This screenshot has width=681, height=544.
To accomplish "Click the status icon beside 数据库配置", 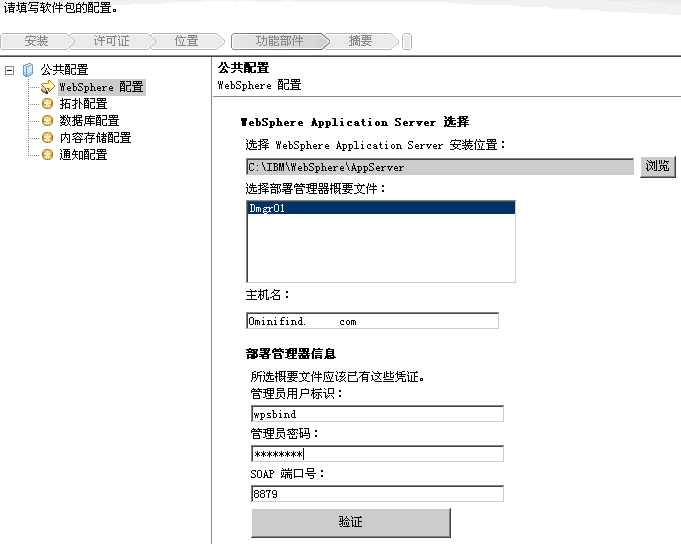I will tap(47, 121).
